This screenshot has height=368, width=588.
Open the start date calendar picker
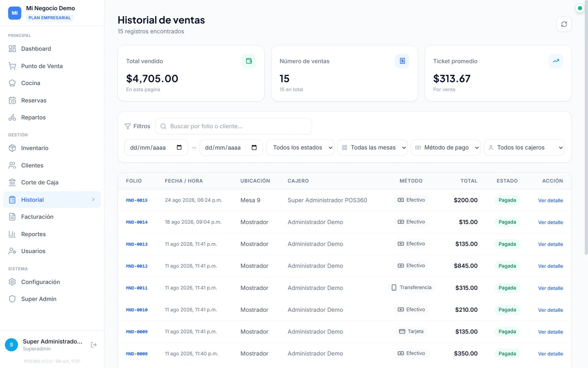tap(179, 148)
